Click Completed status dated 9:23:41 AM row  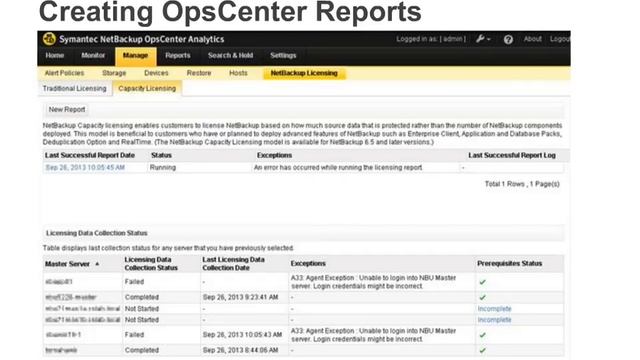pos(142,297)
